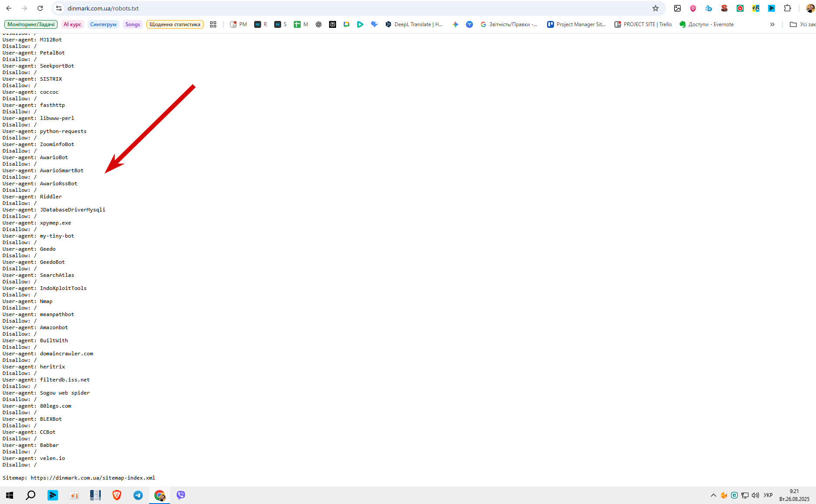Open the M spreadsheet bookmark
This screenshot has width=816, height=504.
[x=301, y=24]
